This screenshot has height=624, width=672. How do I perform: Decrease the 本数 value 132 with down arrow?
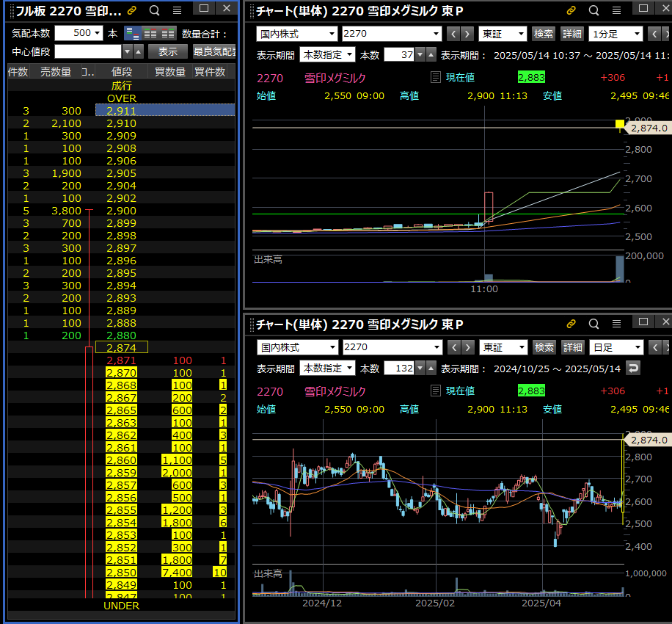(420, 369)
